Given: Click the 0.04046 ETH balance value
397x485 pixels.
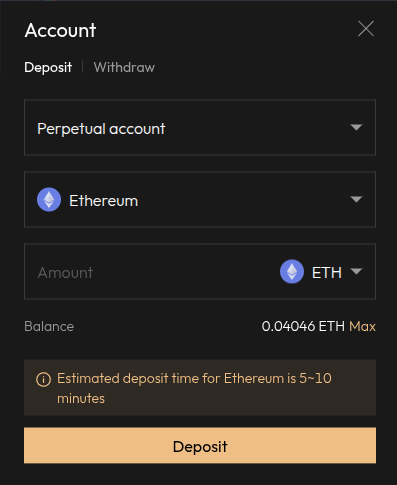Looking at the screenshot, I should 303,326.
